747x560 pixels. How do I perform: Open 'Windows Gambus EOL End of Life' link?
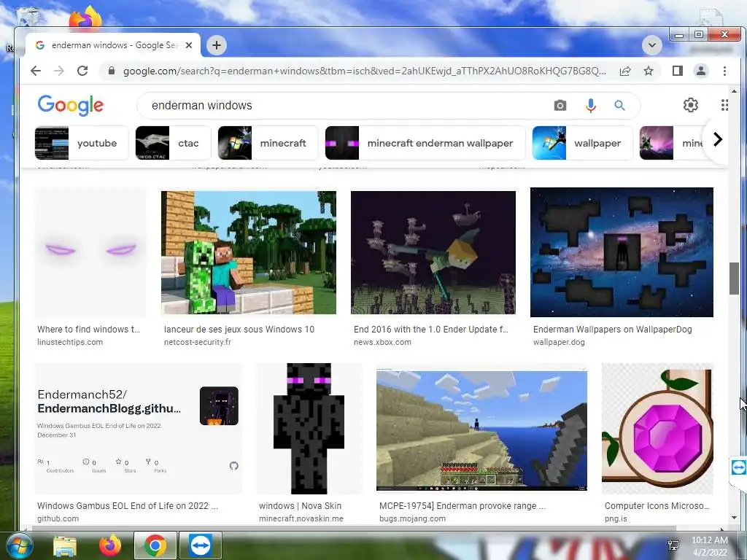click(128, 506)
